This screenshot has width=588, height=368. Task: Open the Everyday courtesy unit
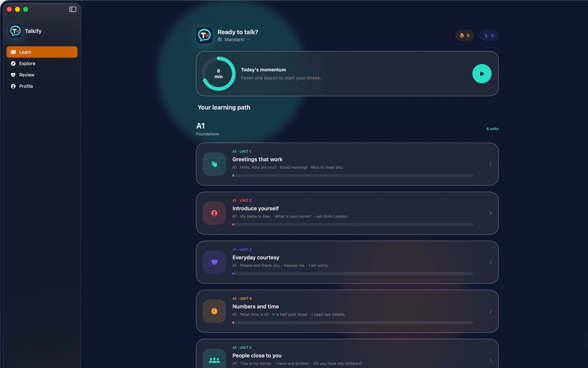click(347, 262)
